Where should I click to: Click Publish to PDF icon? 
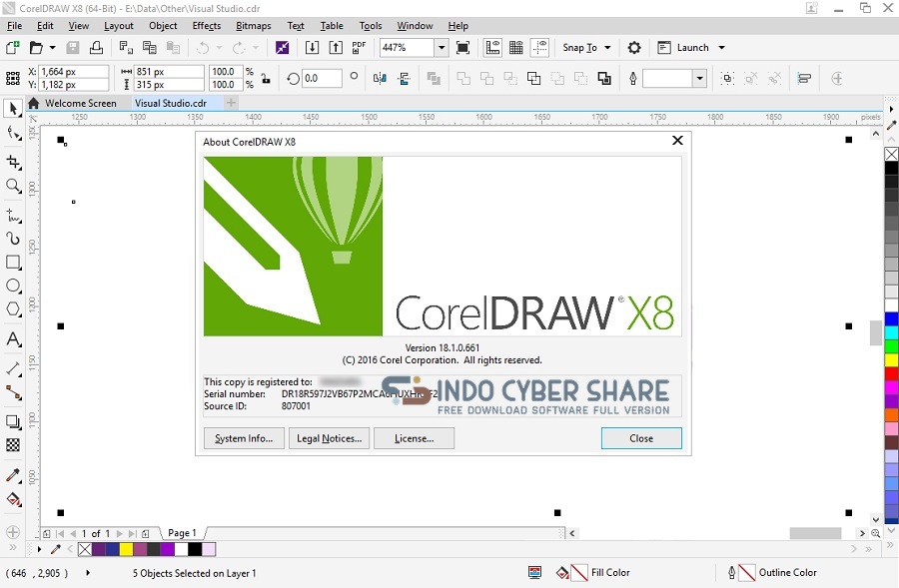[359, 48]
